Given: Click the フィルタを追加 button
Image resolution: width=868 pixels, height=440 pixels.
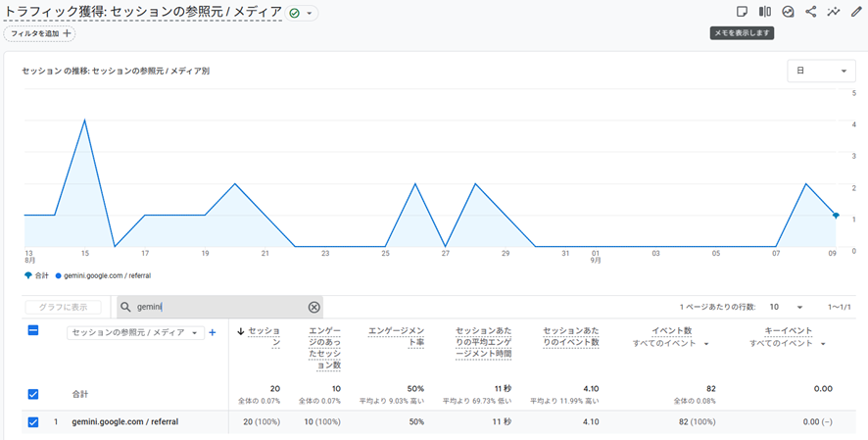Looking at the screenshot, I should pyautogui.click(x=39, y=33).
